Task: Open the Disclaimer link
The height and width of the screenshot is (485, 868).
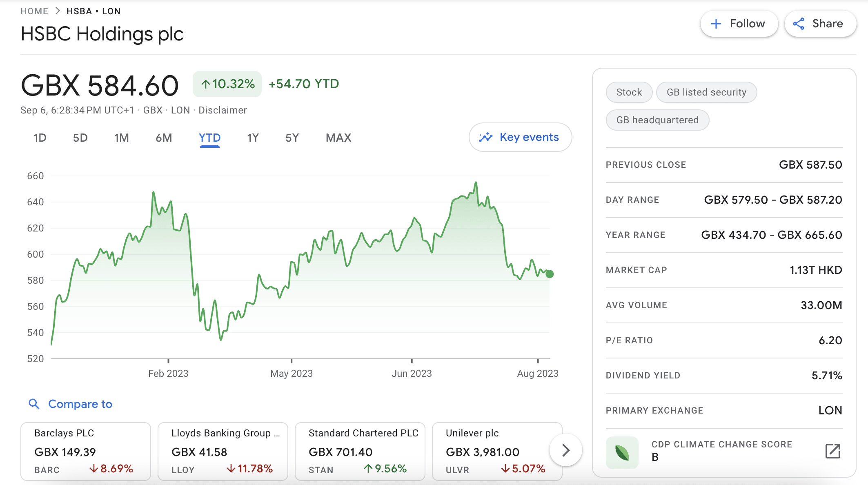Action: click(223, 110)
